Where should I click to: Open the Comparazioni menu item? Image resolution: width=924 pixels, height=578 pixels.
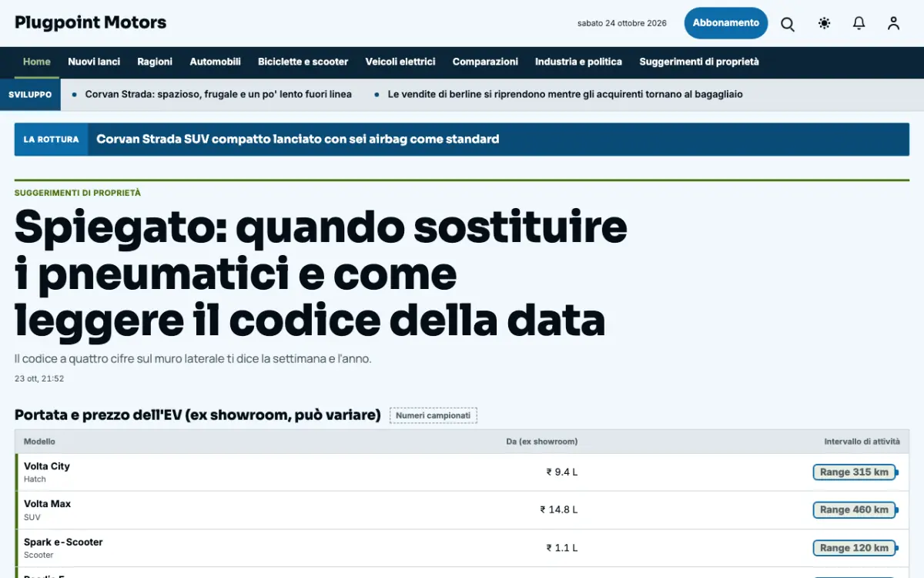[485, 62]
